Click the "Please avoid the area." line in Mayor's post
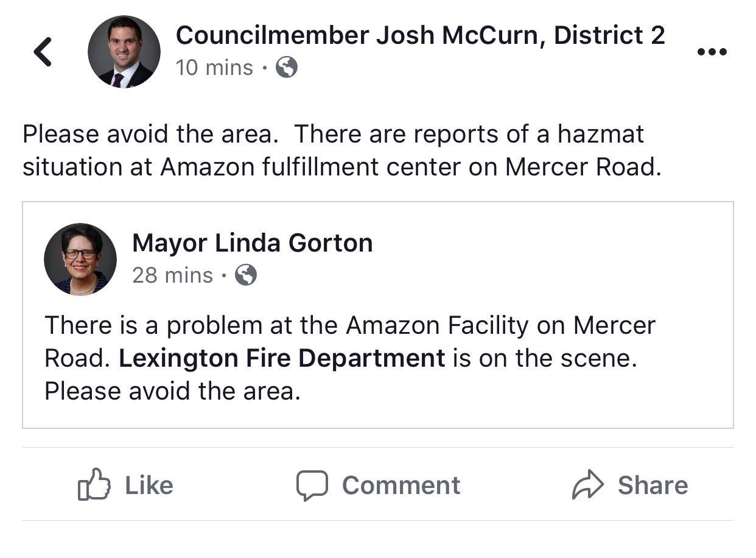Viewport: 756px width, 558px height. tap(172, 391)
